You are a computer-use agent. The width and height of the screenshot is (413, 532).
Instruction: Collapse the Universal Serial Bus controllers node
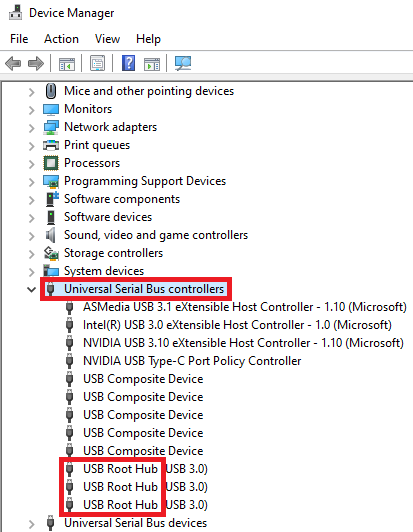[32, 289]
